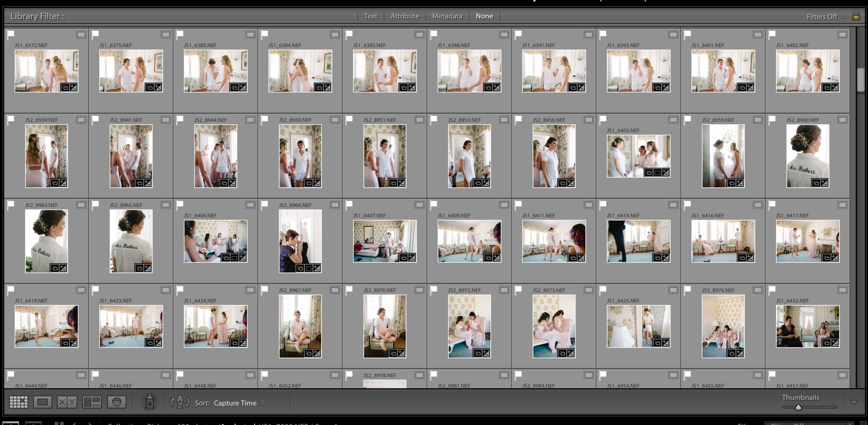Viewport: 868px width, 425px height.
Task: Toggle the pick flag on JS2_8976.NEF
Action: (x=687, y=289)
